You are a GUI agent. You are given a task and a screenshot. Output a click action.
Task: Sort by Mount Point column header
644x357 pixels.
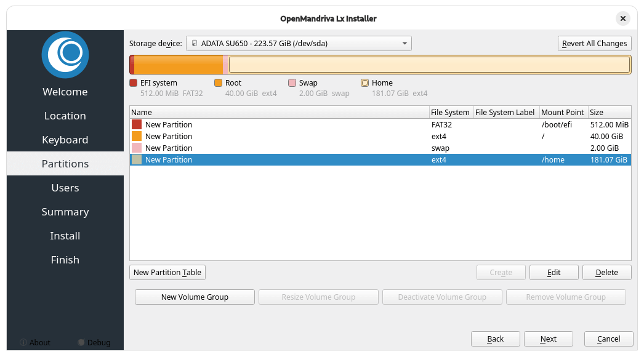[x=562, y=113]
